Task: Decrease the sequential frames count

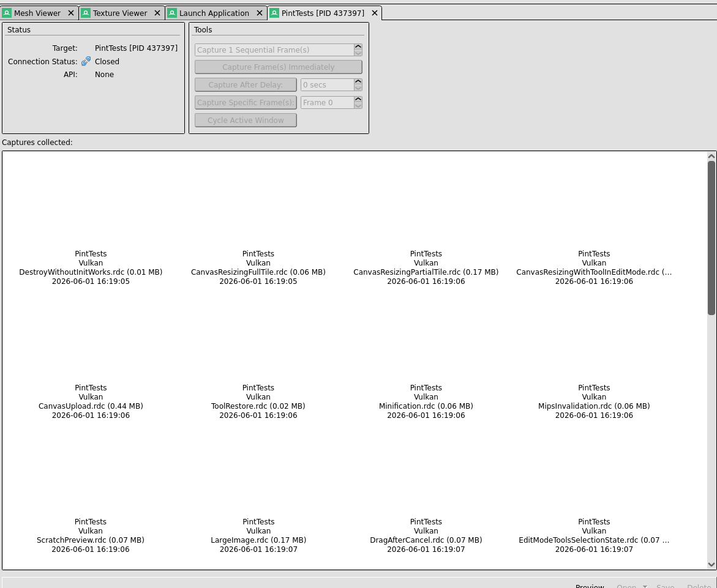Action: (x=358, y=53)
